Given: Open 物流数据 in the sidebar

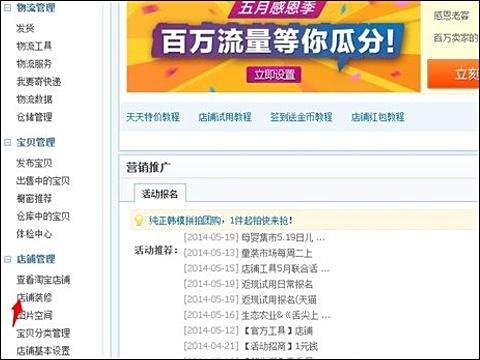Looking at the screenshot, I should (x=34, y=99).
